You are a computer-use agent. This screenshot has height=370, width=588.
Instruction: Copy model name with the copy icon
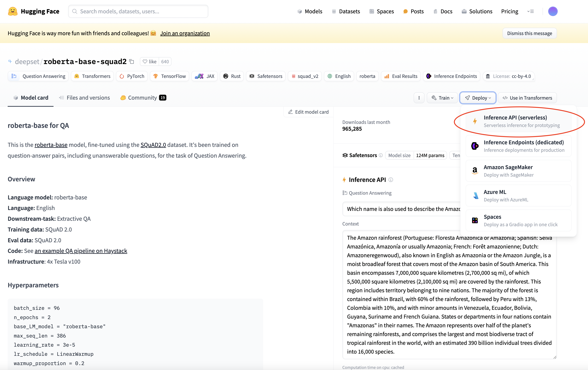pyautogui.click(x=132, y=61)
